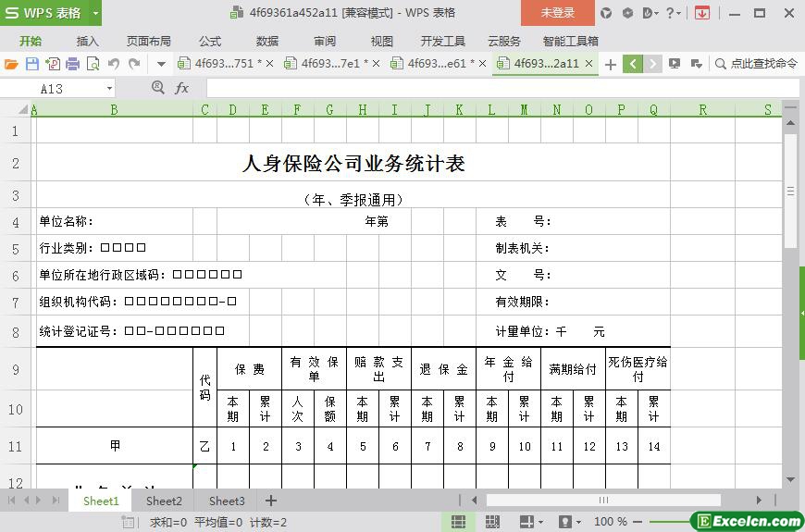The height and width of the screenshot is (532, 805).
Task: Click the Open folder icon
Action: pyautogui.click(x=11, y=64)
